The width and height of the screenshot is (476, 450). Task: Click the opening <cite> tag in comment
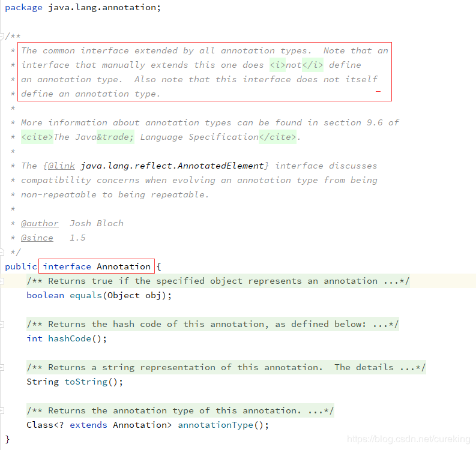(37, 137)
